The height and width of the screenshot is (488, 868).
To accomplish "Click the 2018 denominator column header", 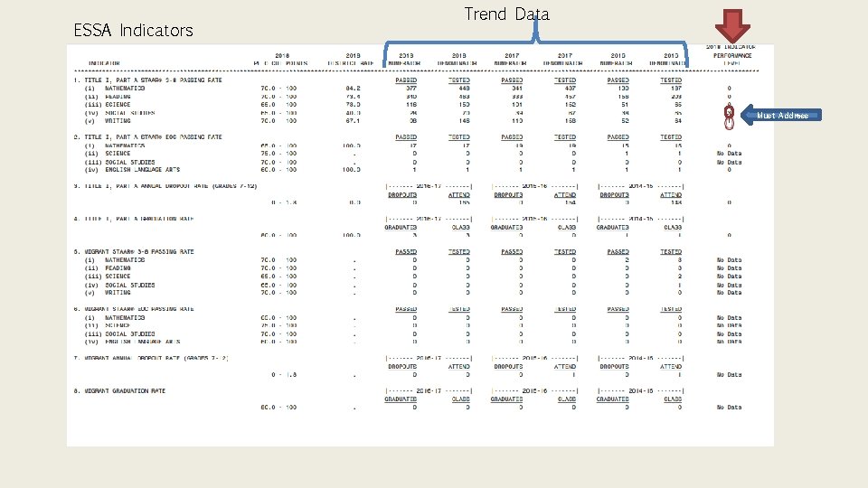I will coord(458,60).
